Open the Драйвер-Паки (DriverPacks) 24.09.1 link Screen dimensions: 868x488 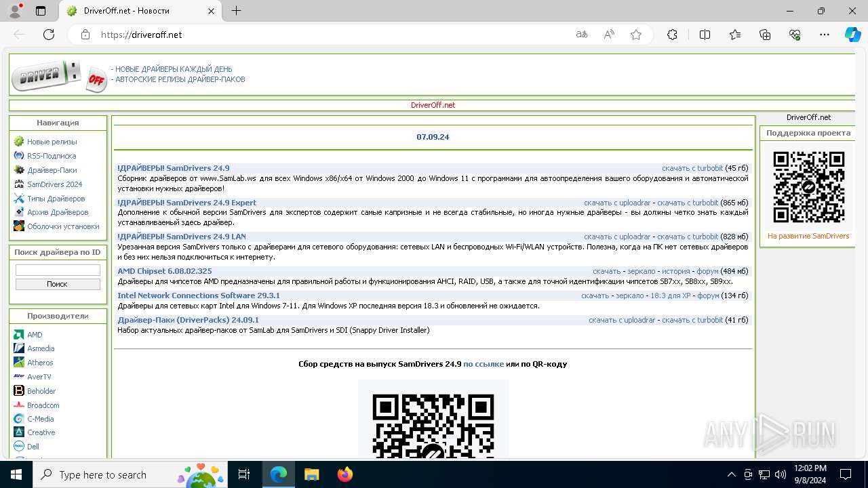click(x=188, y=320)
